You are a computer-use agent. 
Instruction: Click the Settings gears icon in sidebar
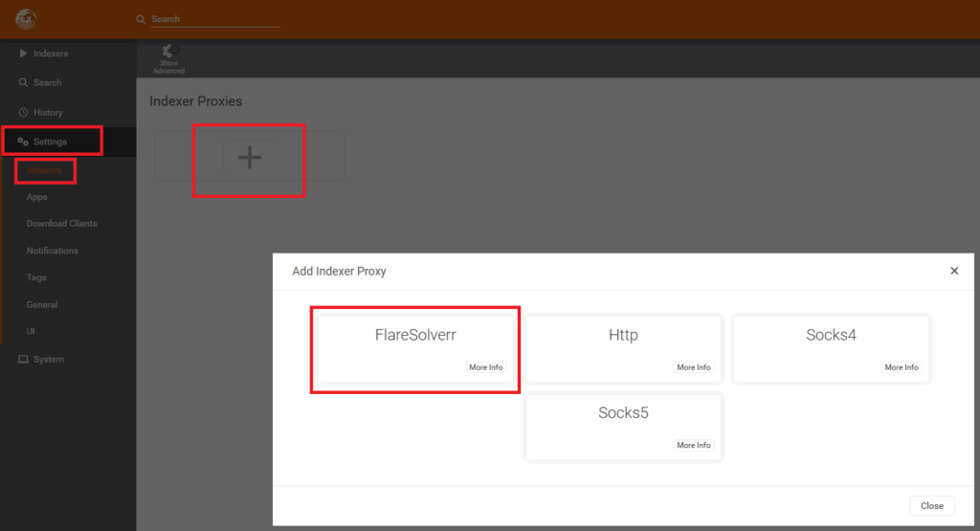23,142
